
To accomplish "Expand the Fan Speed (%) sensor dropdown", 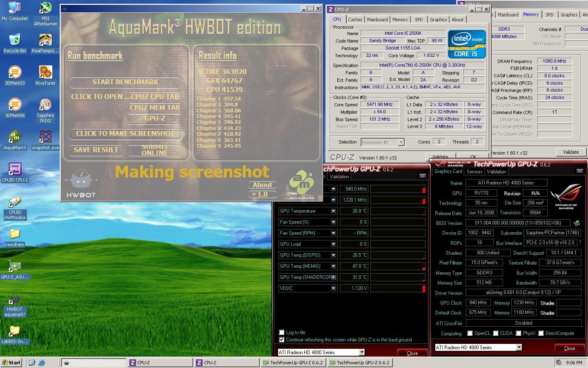I will (333, 222).
